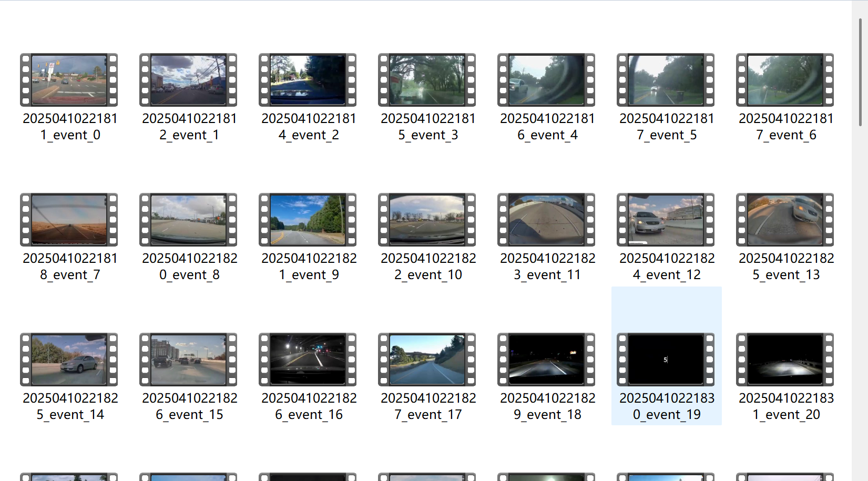Viewport: 868px width, 481px height.
Task: Select video thumbnail 20250410221829_event_18
Action: click(x=546, y=360)
